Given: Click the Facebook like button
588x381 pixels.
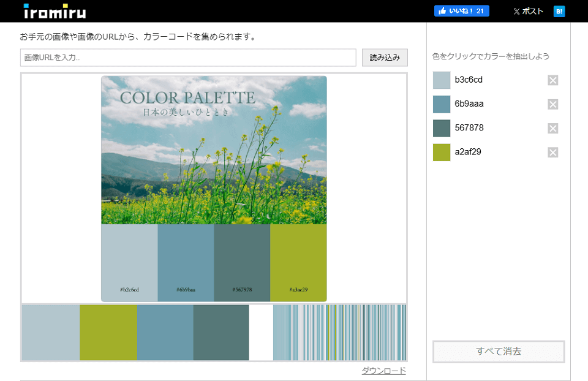Looking at the screenshot, I should [461, 11].
